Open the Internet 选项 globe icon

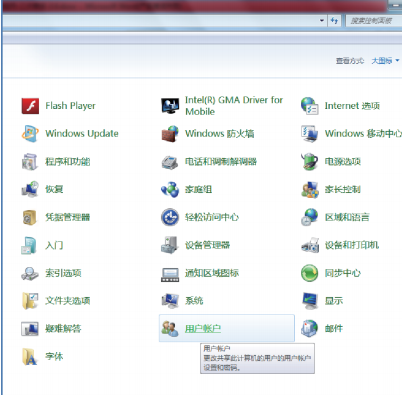[310, 106]
